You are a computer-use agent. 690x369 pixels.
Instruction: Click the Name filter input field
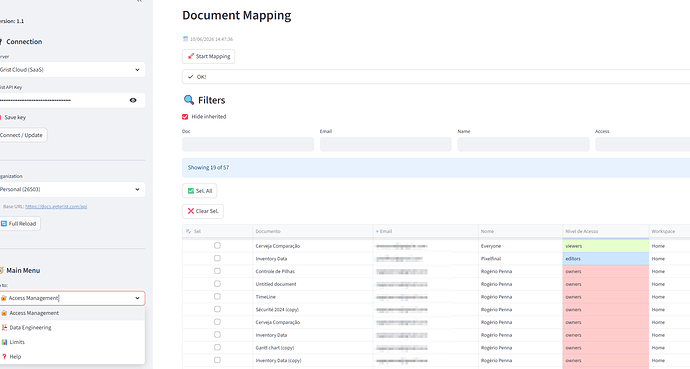[523, 144]
